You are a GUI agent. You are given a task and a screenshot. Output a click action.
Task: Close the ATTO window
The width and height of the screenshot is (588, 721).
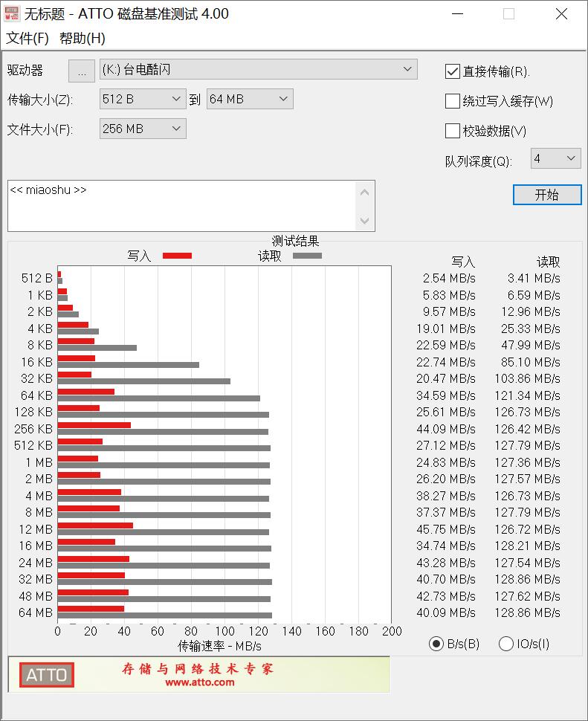[561, 14]
